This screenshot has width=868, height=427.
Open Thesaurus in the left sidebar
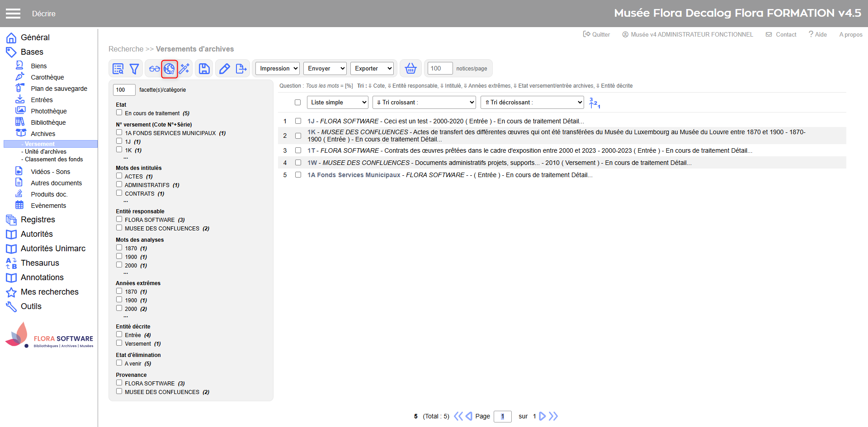40,263
